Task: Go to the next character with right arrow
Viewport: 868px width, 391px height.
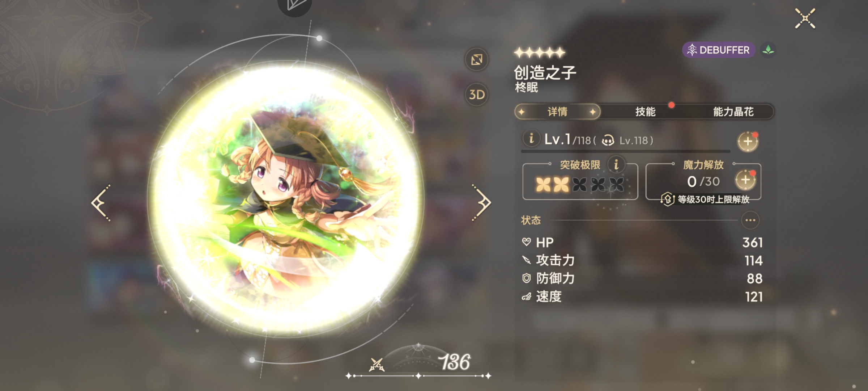Action: click(x=481, y=203)
